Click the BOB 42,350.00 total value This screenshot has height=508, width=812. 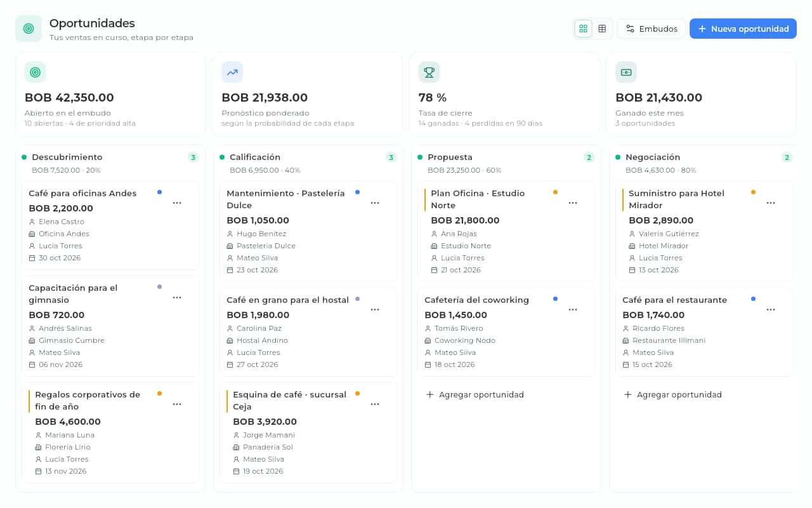point(69,98)
